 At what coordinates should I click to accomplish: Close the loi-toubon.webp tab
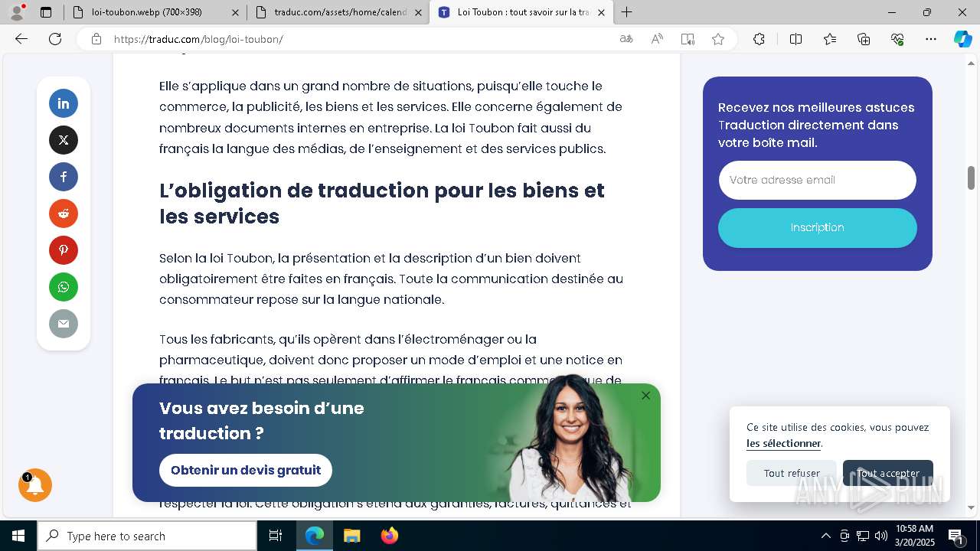tap(235, 12)
